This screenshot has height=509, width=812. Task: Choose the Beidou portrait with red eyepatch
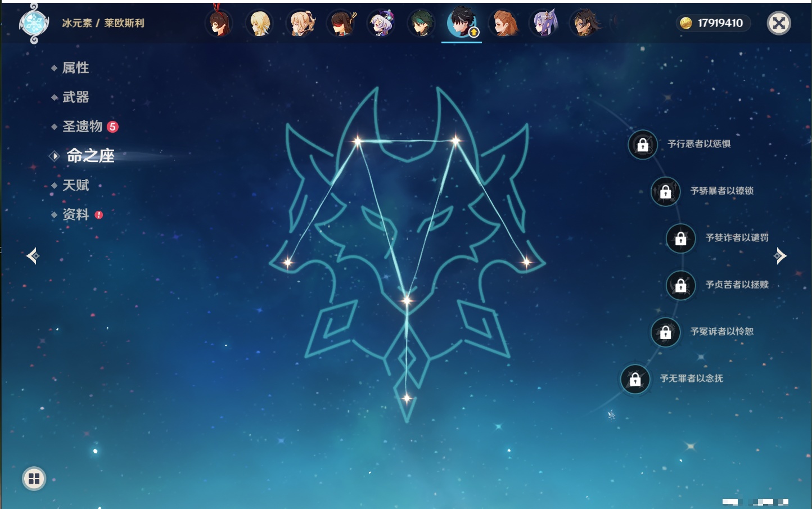(x=341, y=23)
